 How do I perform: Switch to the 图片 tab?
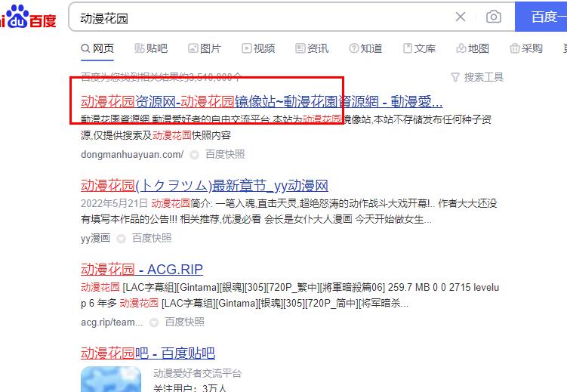tap(204, 48)
